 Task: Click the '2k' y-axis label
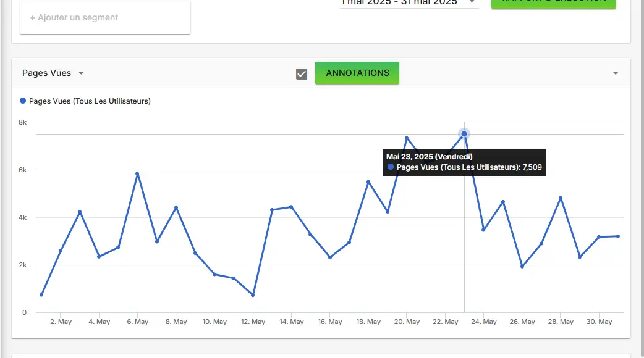[x=23, y=265]
